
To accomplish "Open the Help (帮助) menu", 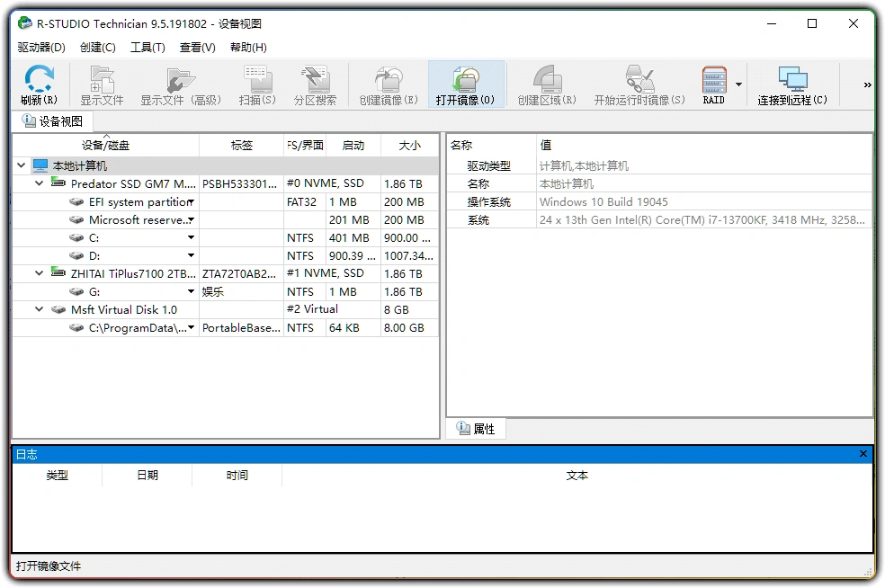I will [x=247, y=48].
